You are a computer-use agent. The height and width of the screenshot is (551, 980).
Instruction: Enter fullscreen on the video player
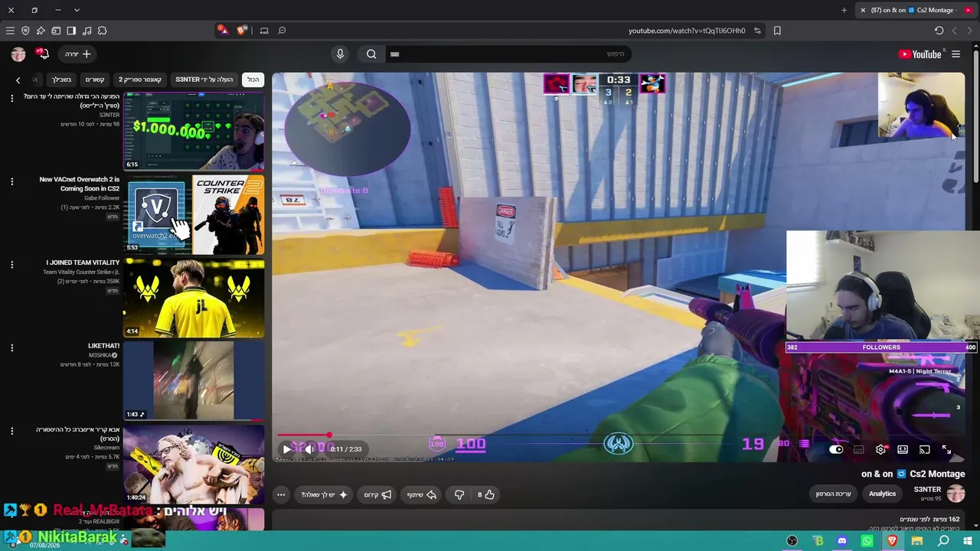pyautogui.click(x=946, y=450)
